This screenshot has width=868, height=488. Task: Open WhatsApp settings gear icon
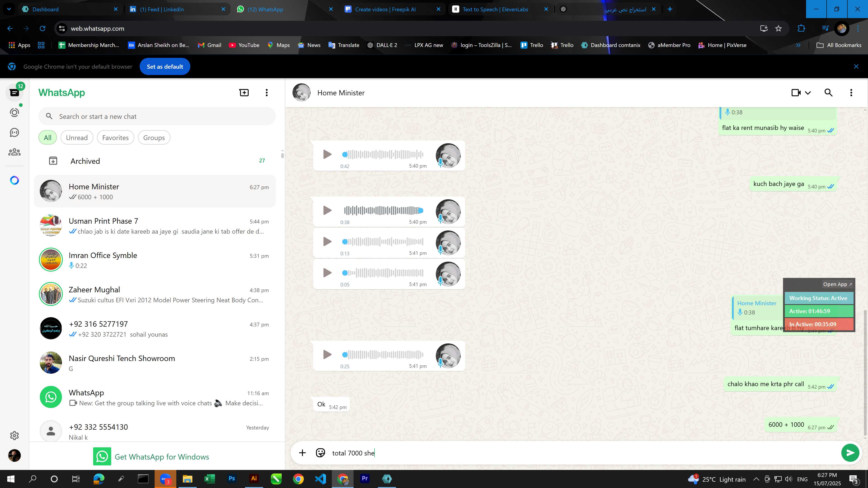click(x=14, y=435)
